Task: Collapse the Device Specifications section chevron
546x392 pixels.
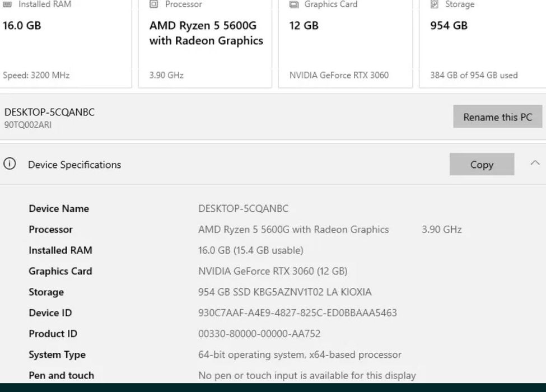Action: (534, 164)
